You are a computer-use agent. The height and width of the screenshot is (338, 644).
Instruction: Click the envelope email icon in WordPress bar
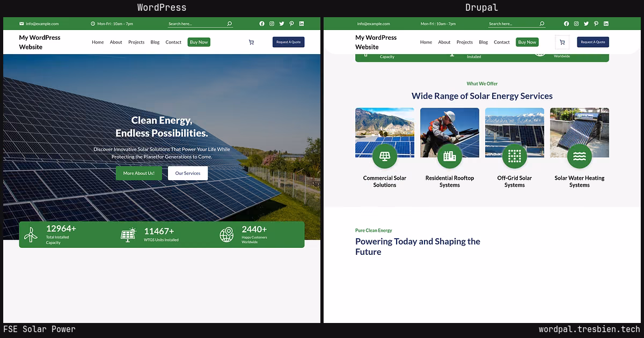[21, 24]
